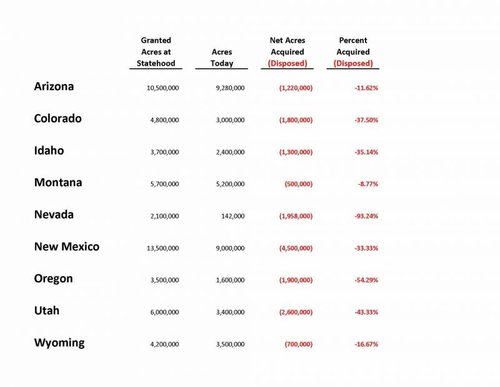Select the Percent Acquired (Disposed) header
Image resolution: width=500 pixels, height=387 pixels.
pos(353,52)
